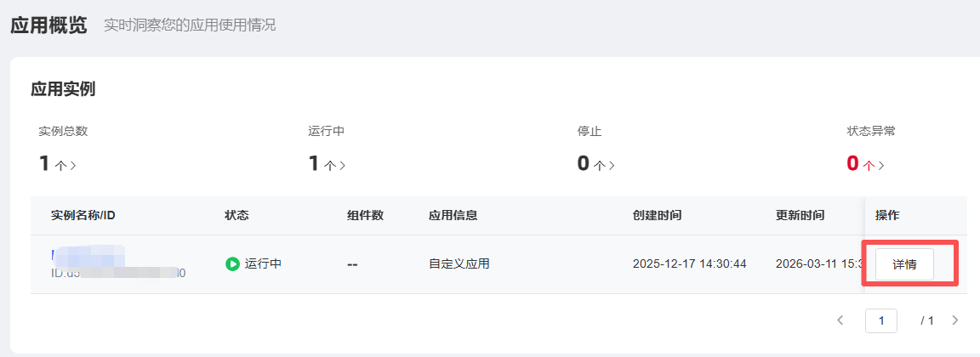Click the 创建时间 column header
980x357 pixels.
(x=657, y=215)
